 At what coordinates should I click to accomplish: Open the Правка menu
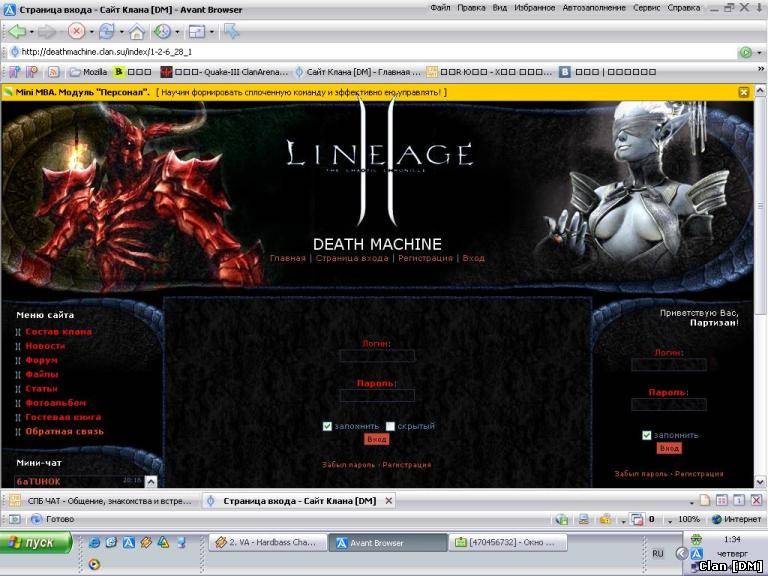471,8
